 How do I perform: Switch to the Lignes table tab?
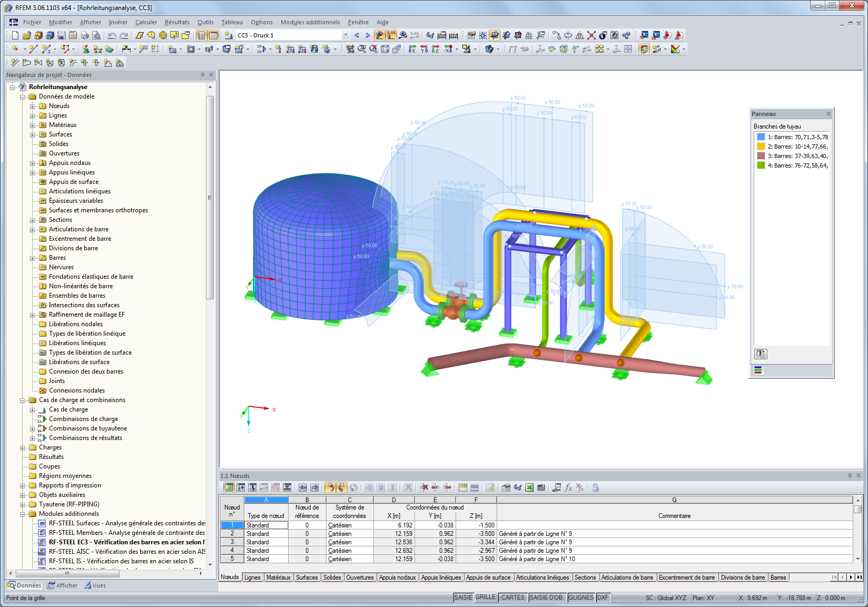coord(252,577)
